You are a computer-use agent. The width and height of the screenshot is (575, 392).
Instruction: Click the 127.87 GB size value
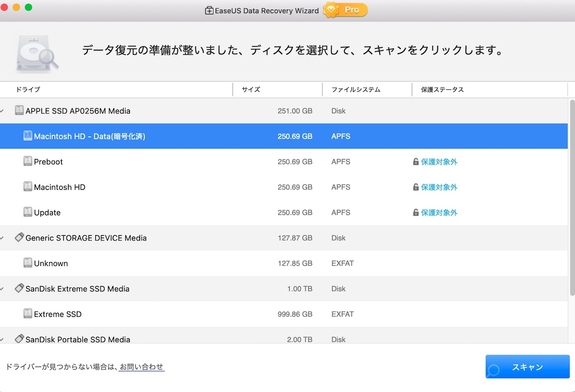pyautogui.click(x=295, y=238)
